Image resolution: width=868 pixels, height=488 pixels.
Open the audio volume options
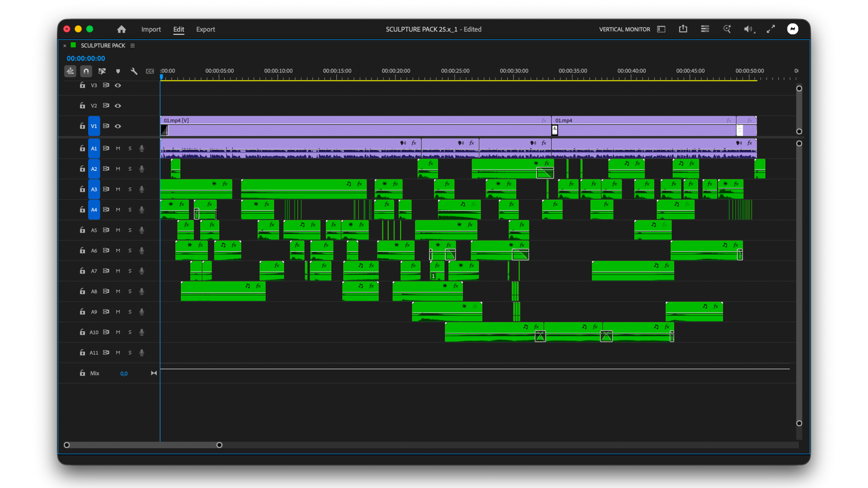[749, 29]
